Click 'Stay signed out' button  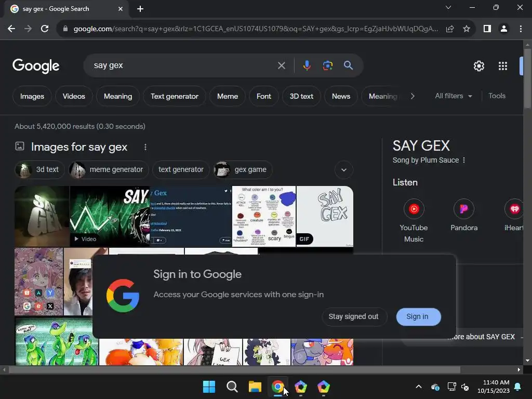click(353, 316)
